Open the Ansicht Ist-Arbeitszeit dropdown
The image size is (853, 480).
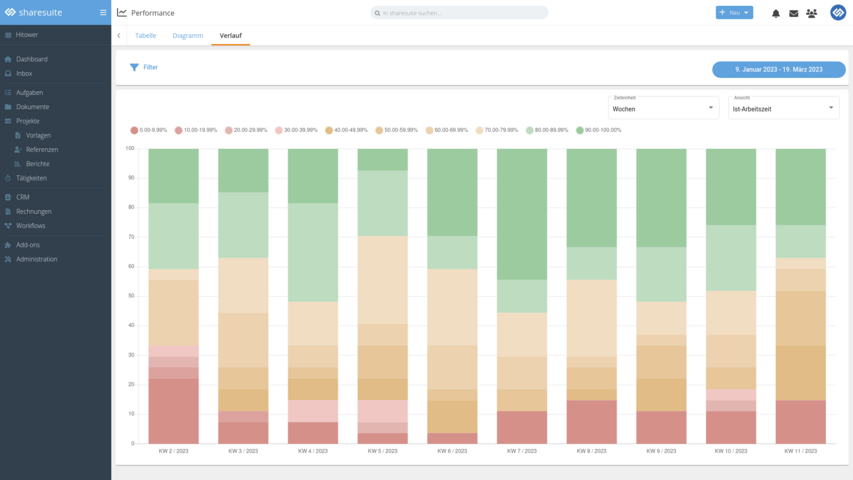(x=783, y=108)
